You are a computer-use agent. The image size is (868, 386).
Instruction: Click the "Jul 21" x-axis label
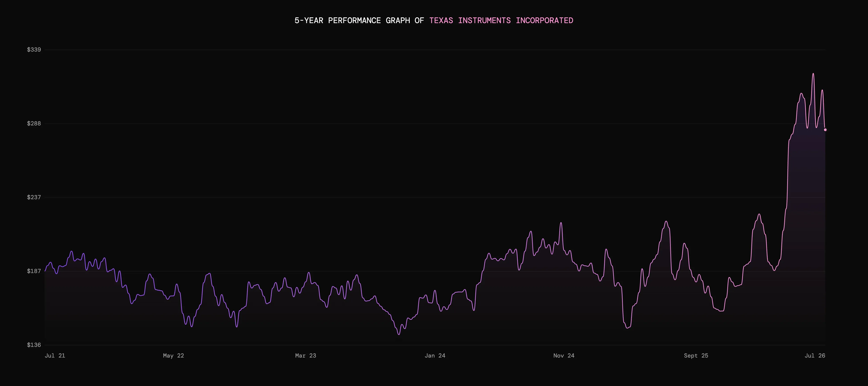(x=55, y=356)
